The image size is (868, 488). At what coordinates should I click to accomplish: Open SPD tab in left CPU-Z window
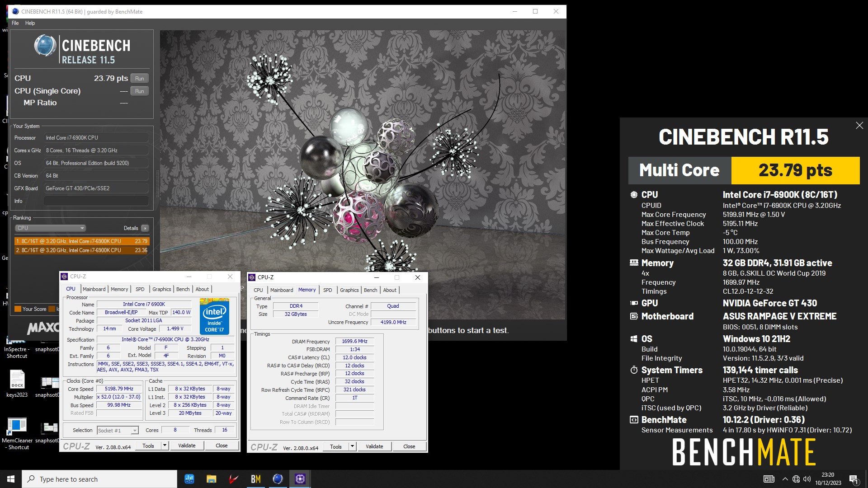tap(140, 289)
